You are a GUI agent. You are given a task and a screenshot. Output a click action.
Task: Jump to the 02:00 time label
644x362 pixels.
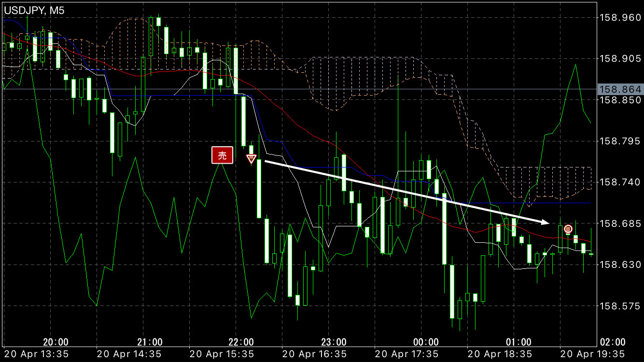(612, 342)
